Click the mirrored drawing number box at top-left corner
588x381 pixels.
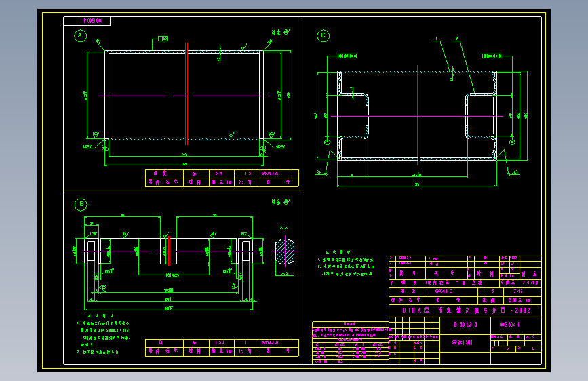pos(87,21)
